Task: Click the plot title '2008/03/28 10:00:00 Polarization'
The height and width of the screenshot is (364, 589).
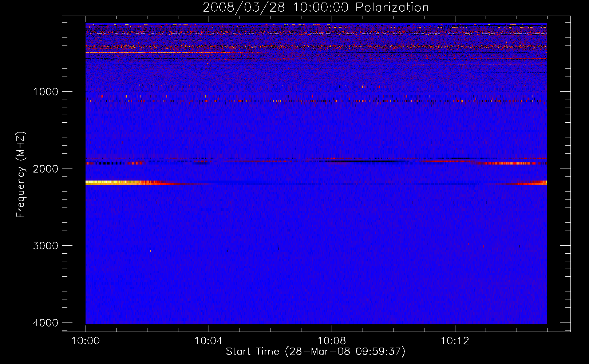Action: [316, 7]
